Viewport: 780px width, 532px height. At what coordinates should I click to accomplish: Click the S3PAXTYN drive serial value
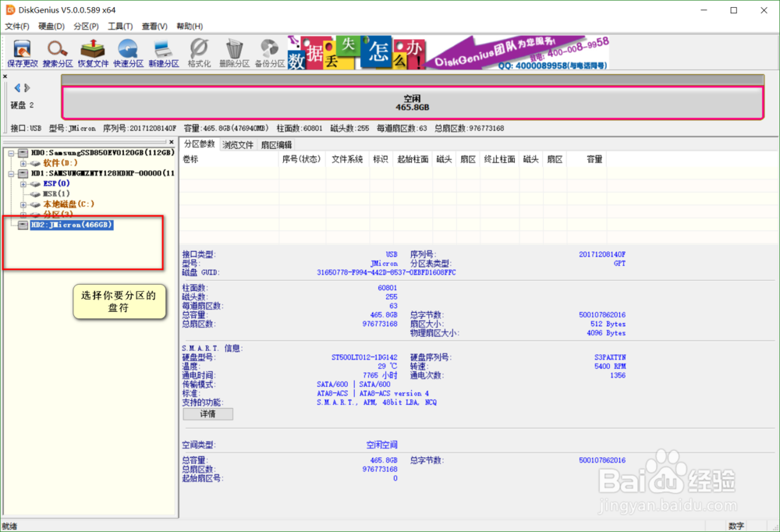(610, 357)
